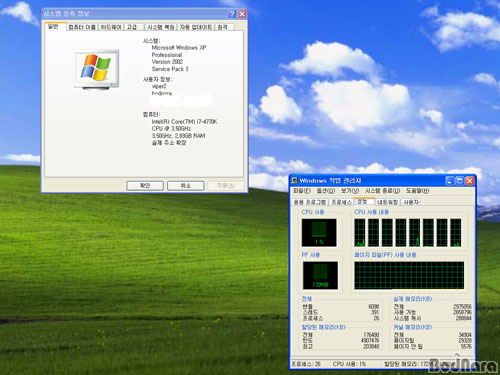The image size is (500, 375).
Task: Click the help question-mark button in System Properties
Action: (x=232, y=14)
